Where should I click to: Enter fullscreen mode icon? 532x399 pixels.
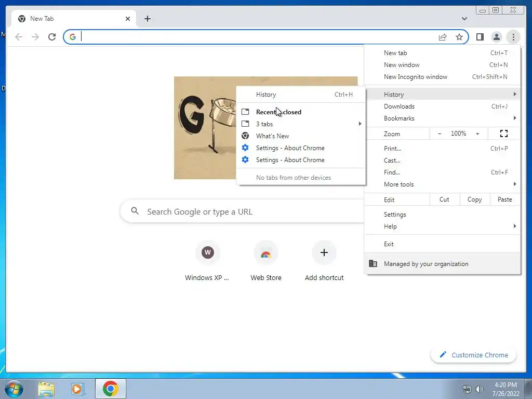tap(504, 134)
